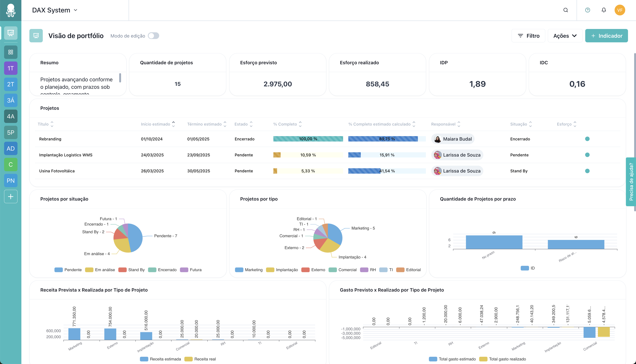Screen dimensions: 636x364
Task: Open the purple 1T workspace icon
Action: click(11, 68)
